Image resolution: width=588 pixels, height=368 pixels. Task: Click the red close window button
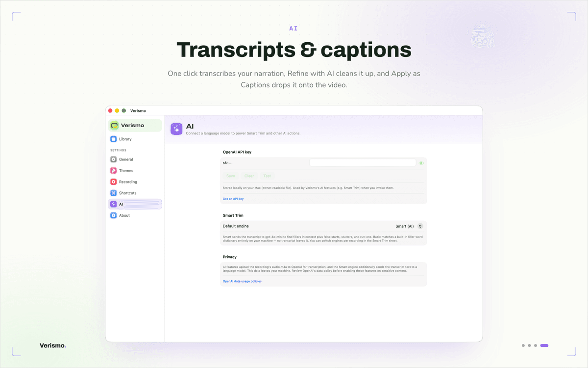point(110,111)
